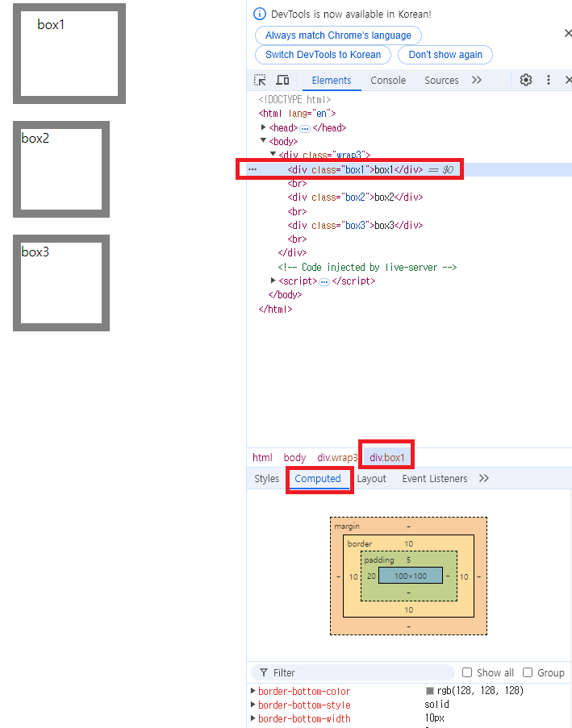Select the div class box1 DOM row
This screenshot has width=572, height=728.
tap(409, 169)
